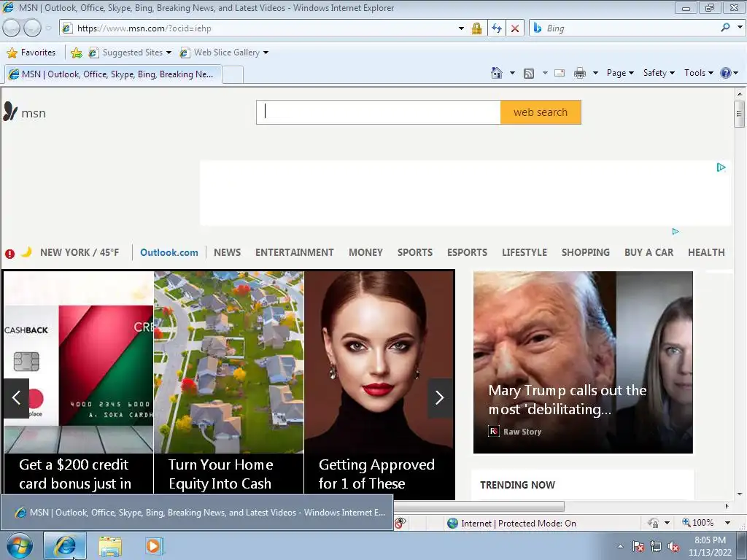Viewport: 747px width, 560px height.
Task: Open a new blank tab
Action: (x=233, y=75)
